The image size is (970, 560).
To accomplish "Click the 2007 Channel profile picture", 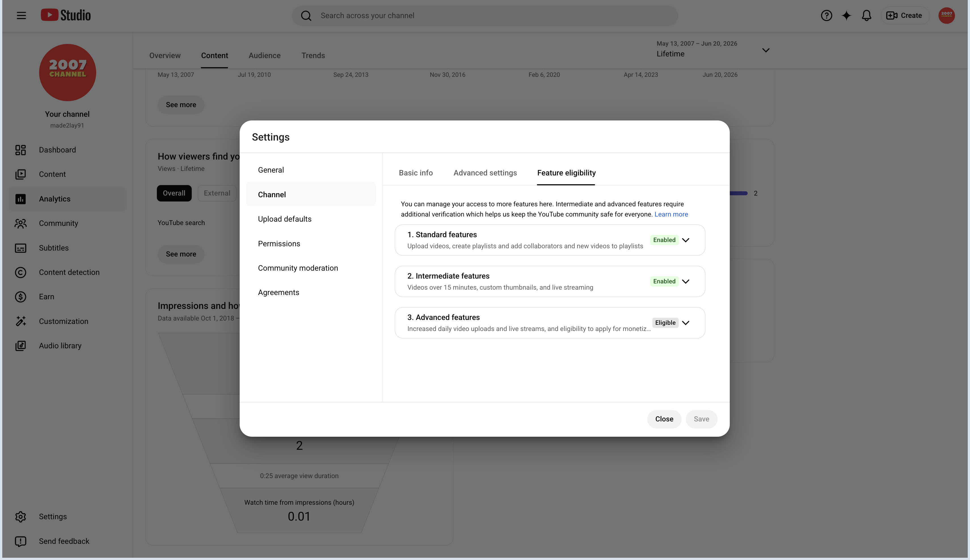I will (x=68, y=72).
